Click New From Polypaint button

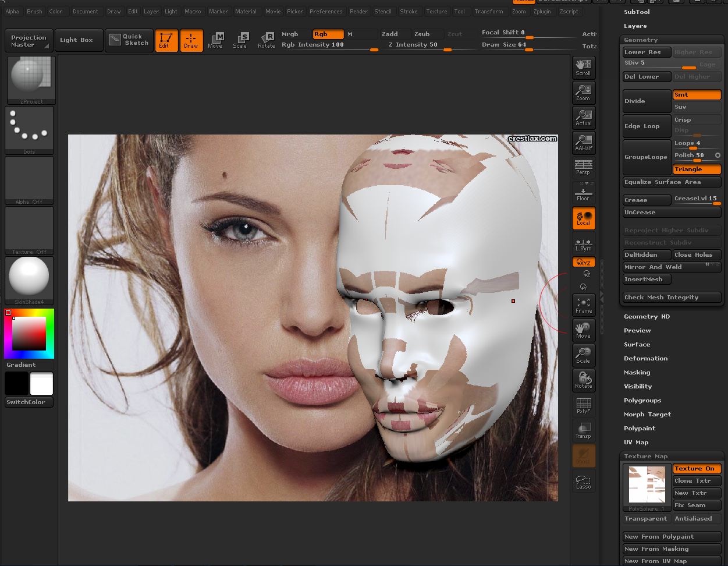[672, 537]
